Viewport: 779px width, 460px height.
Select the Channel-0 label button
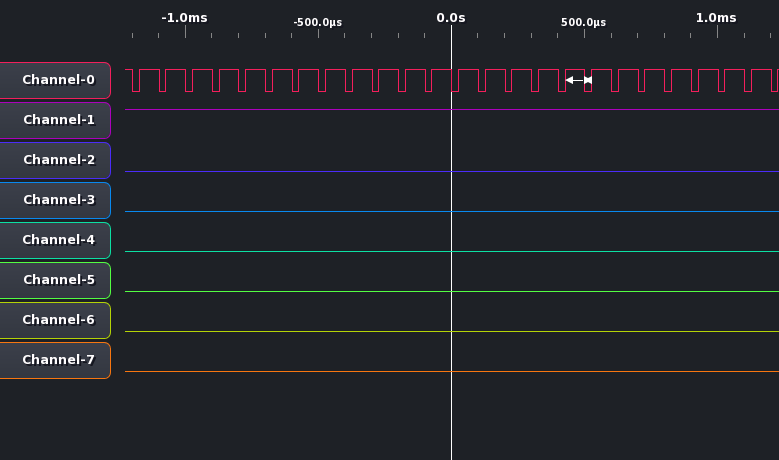[55, 80]
